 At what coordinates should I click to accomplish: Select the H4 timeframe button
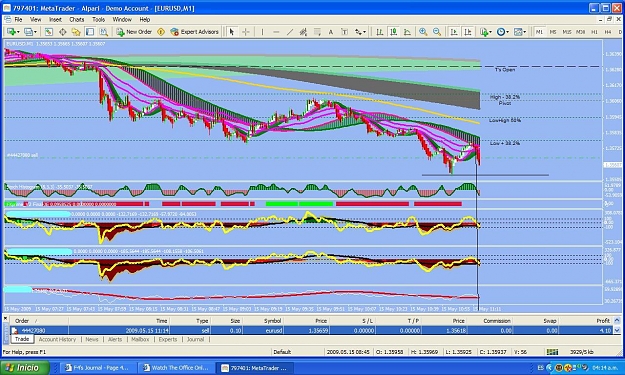[x=608, y=32]
